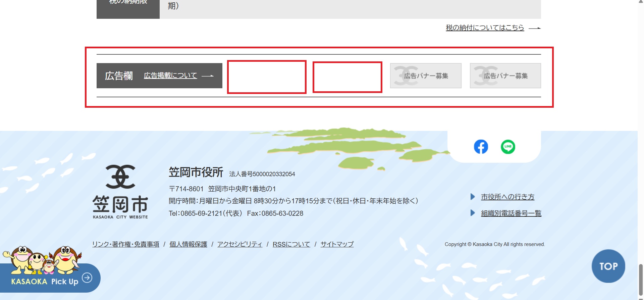This screenshot has height=300, width=644.
Task: Click the round TOP button
Action: 608,266
